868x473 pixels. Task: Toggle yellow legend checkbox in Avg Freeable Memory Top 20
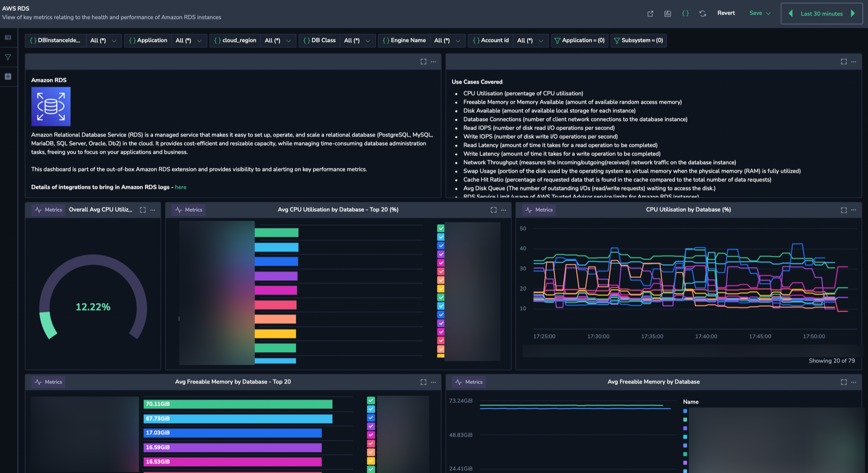coord(371,461)
